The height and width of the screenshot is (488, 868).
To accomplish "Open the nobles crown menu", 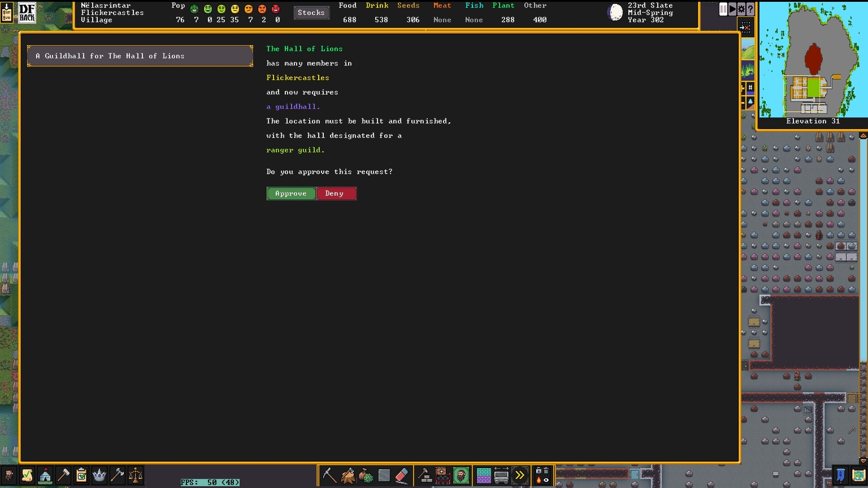I will (x=99, y=475).
